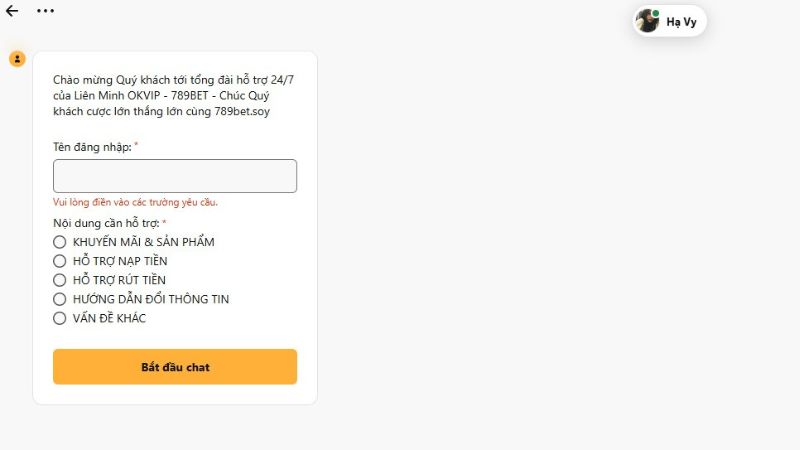Viewport: 800px width, 450px height.
Task: Go back using the left arrow icon
Action: coord(12,11)
